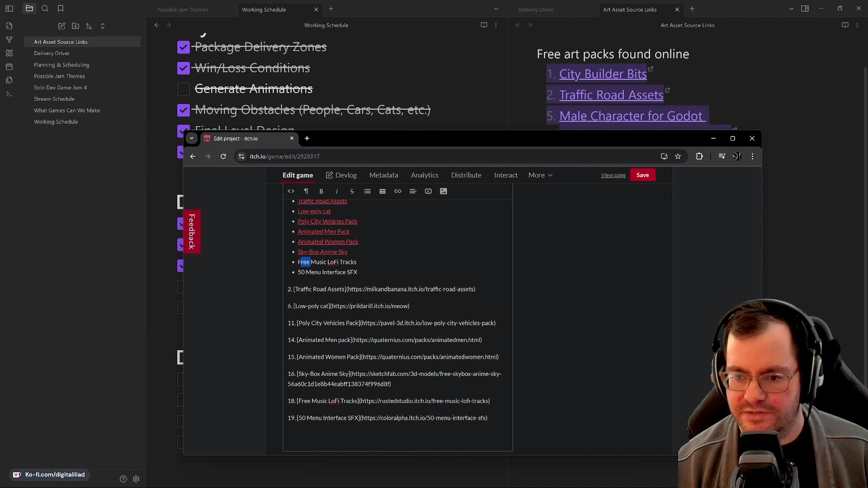Apply italic in itch.io editor
The height and width of the screenshot is (488, 868).
[337, 191]
